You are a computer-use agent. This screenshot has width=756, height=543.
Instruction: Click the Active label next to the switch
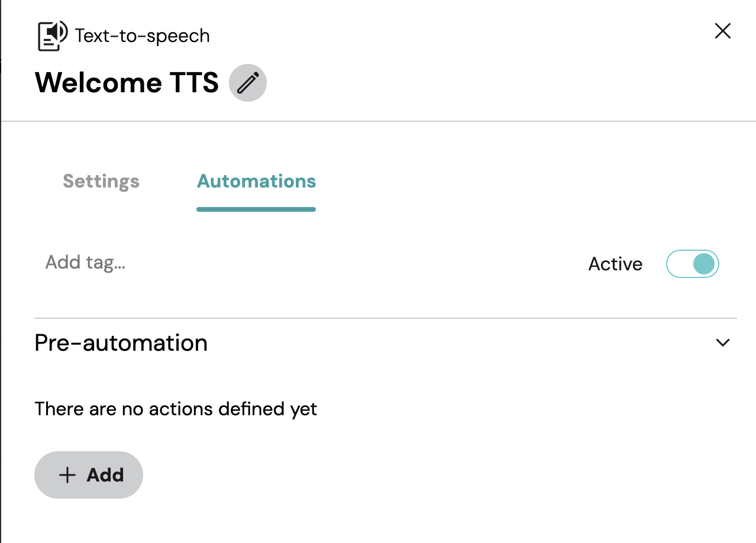click(x=615, y=264)
